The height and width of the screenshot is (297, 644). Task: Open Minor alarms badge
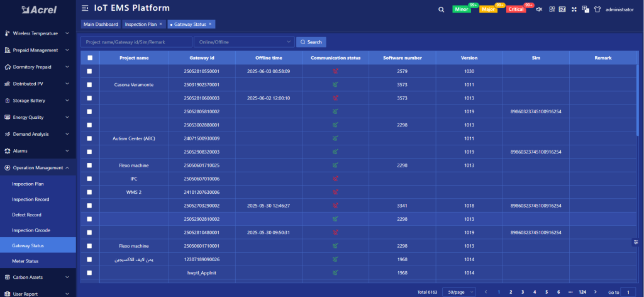point(462,9)
